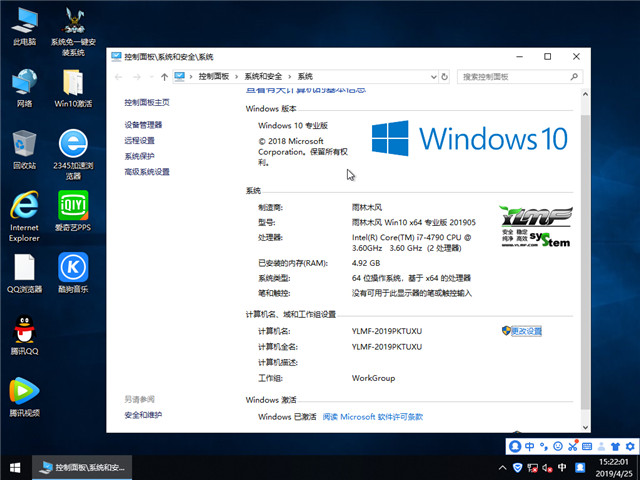This screenshot has width=640, height=480.
Task: Open 高级系统设置 link
Action: [147, 171]
